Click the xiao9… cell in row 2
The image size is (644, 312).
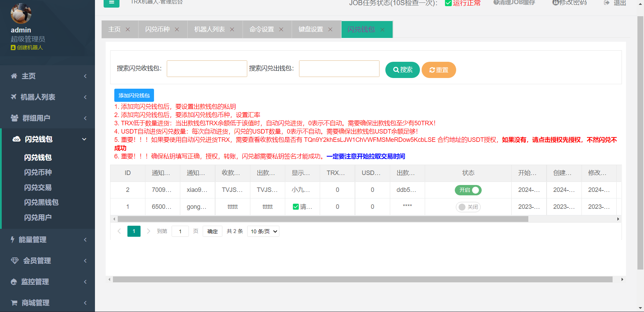coord(197,190)
